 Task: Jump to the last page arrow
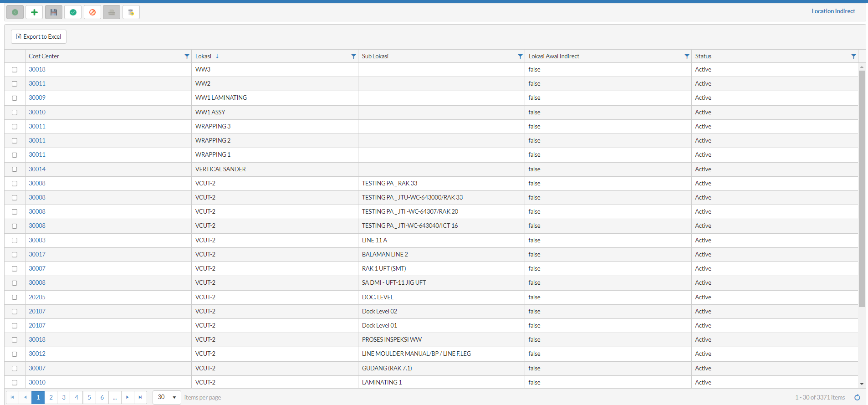[x=140, y=397]
